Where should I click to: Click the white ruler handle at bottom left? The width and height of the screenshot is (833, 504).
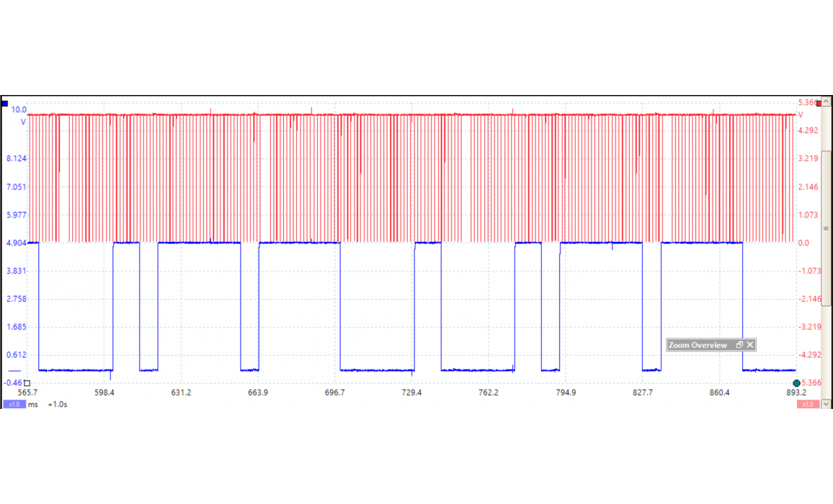point(27,383)
